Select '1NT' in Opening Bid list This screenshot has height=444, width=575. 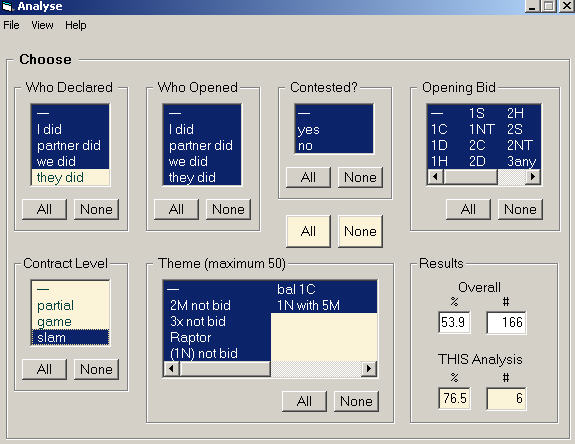click(482, 129)
